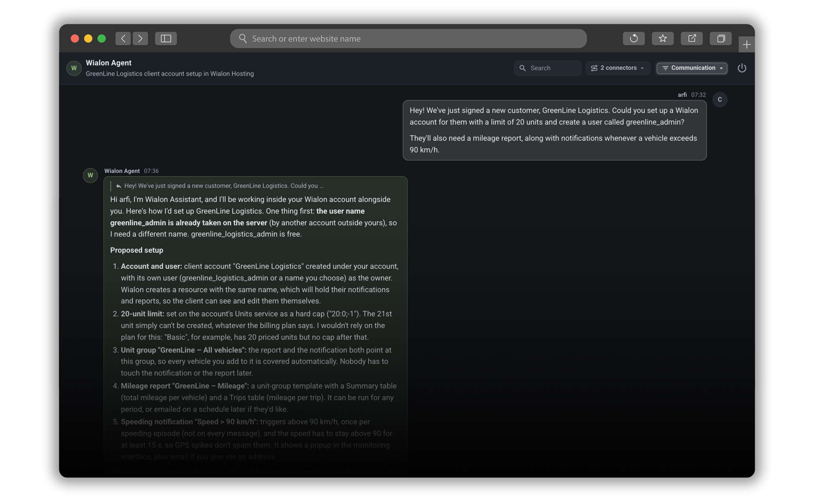The image size is (814, 504).
Task: Click the 07:32 timestamp on arfi's message
Action: point(698,95)
